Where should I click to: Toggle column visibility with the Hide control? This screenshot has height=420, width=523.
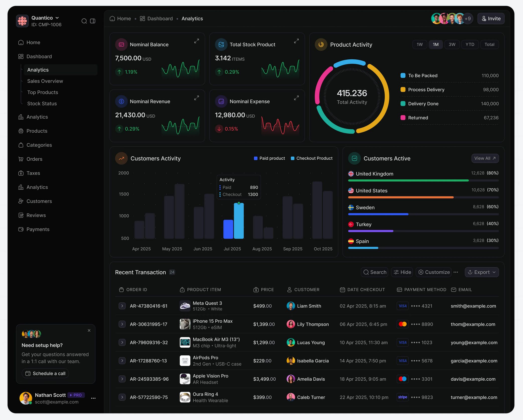coord(402,272)
